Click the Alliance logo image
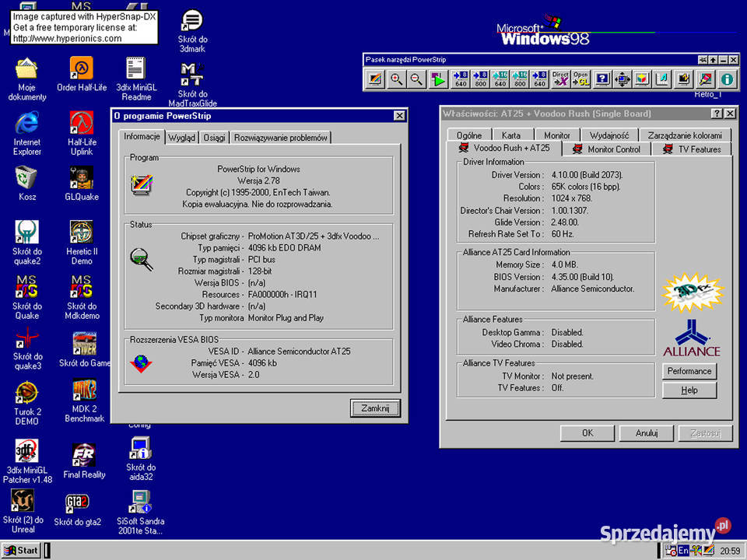 tap(691, 338)
